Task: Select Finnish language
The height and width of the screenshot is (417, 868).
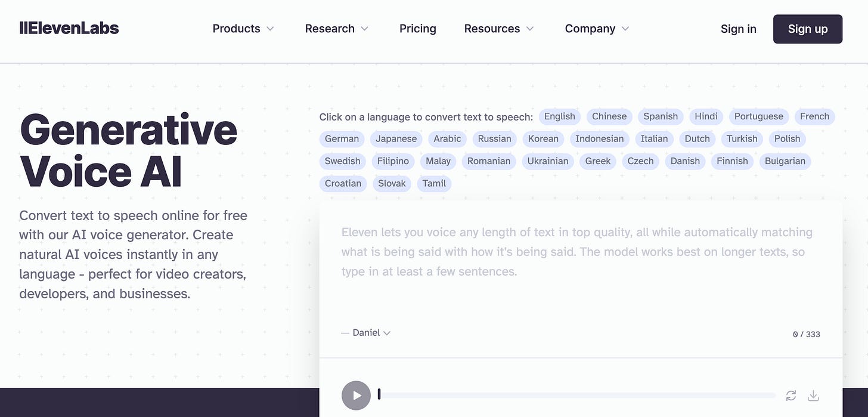Action: (733, 161)
